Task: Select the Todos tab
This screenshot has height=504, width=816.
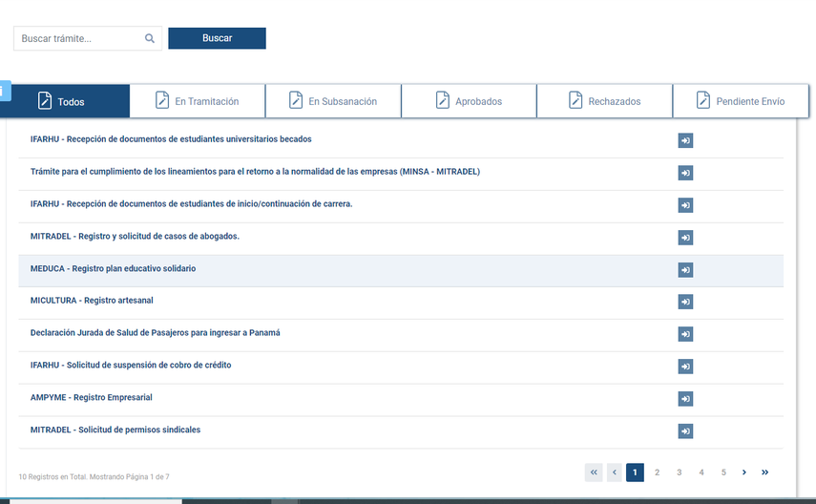Action: [65, 101]
